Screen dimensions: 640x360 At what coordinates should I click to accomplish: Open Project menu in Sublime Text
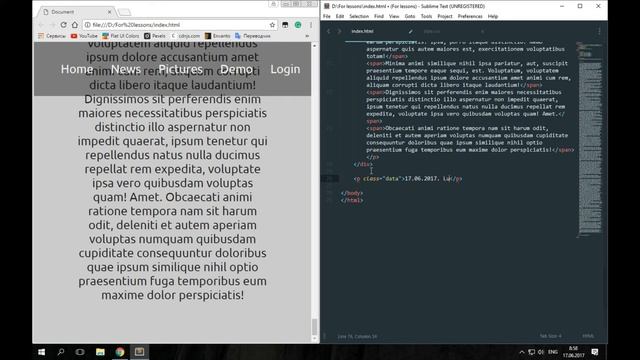point(444,16)
